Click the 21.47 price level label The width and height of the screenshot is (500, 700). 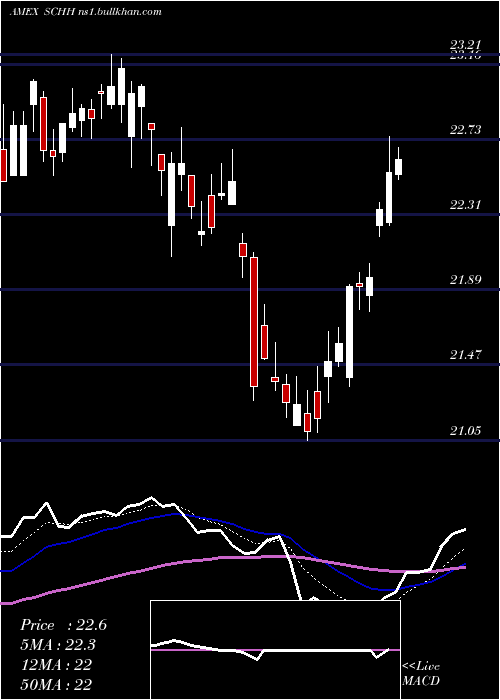pos(465,354)
